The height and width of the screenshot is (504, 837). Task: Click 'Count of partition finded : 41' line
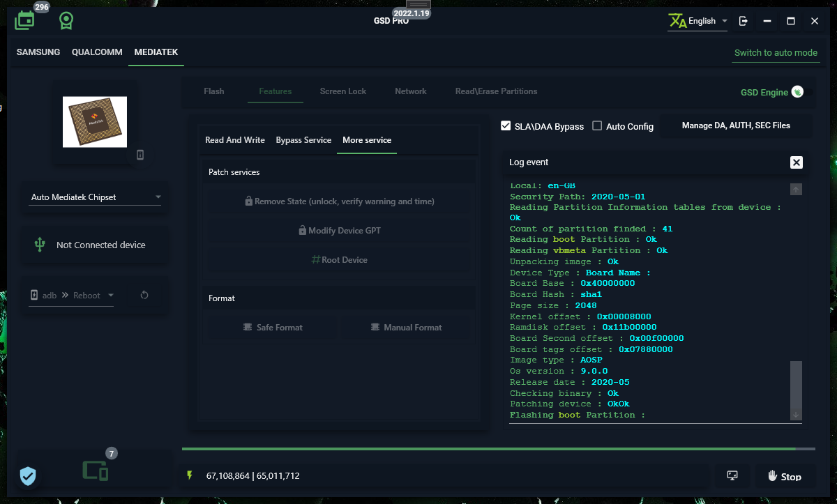(x=591, y=229)
